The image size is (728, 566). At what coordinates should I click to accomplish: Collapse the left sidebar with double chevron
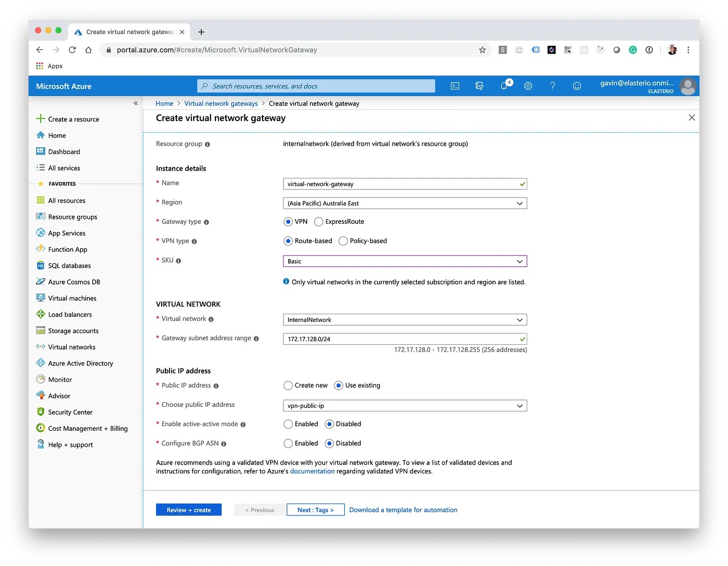click(136, 103)
